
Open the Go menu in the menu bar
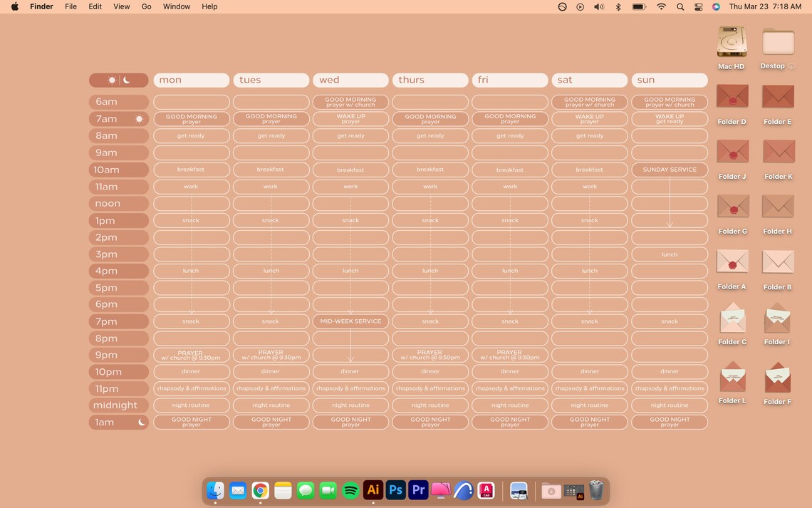tap(146, 6)
